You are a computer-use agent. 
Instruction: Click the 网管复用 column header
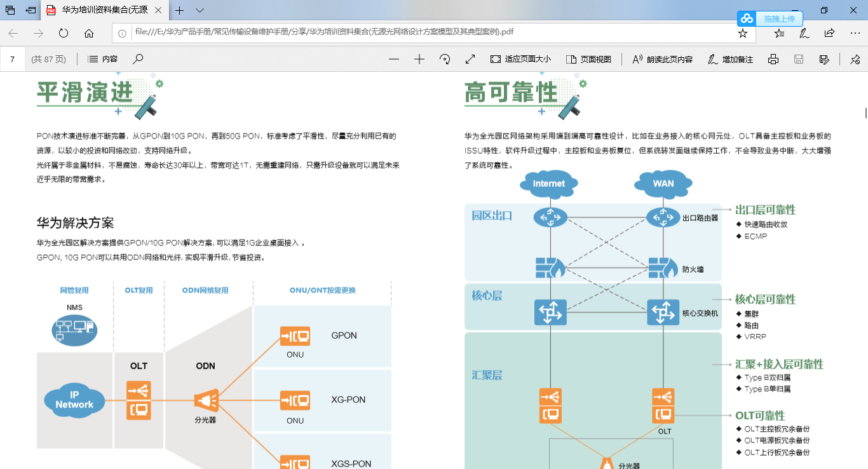[74, 290]
